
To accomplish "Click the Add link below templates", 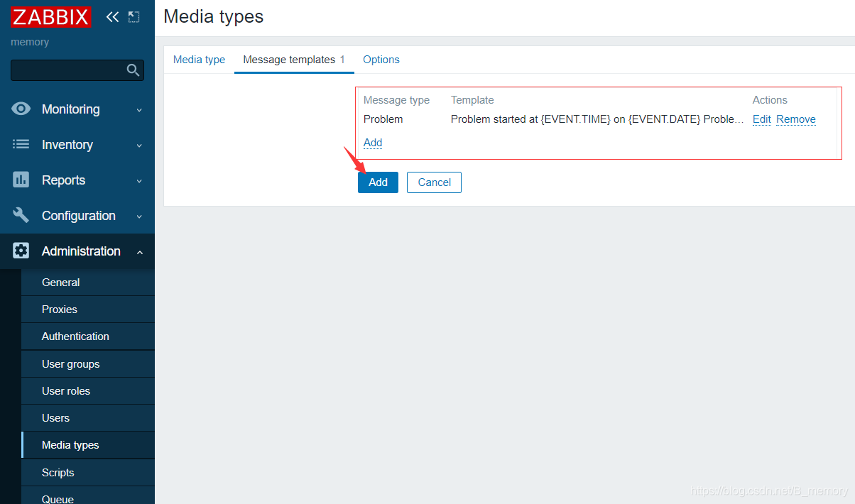I will click(373, 143).
